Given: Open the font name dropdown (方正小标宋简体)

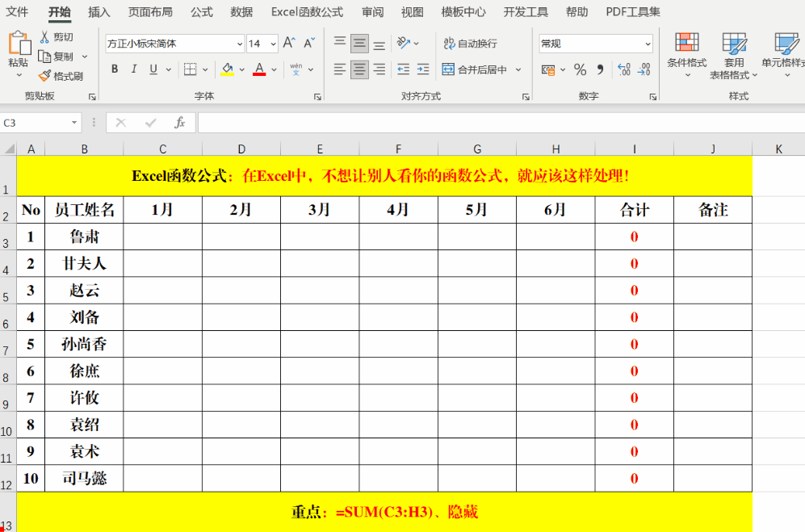Looking at the screenshot, I should click(x=239, y=44).
